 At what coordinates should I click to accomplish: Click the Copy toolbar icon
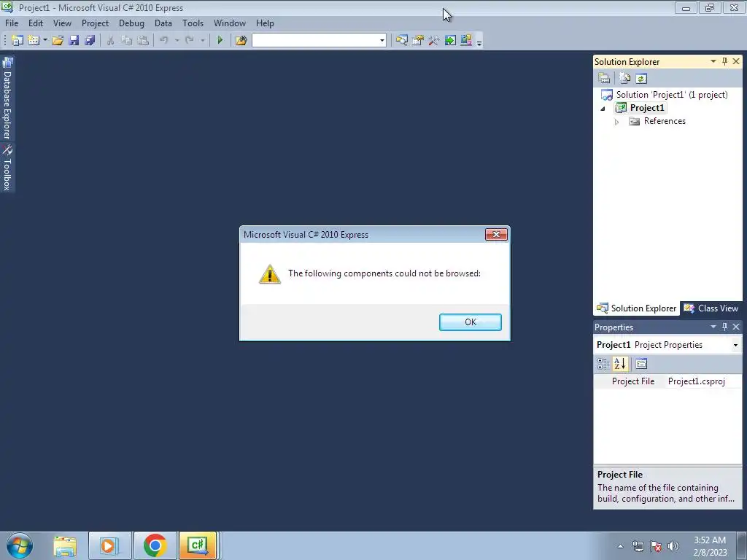tap(127, 41)
